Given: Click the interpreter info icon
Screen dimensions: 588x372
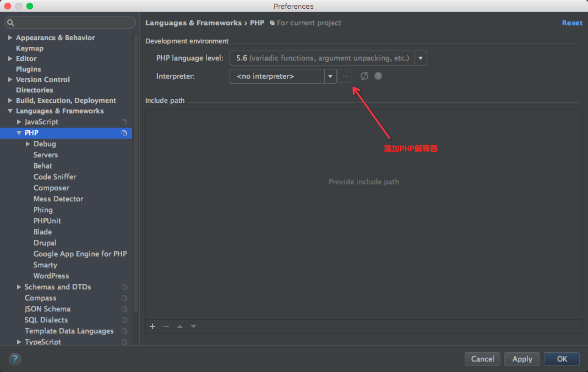Looking at the screenshot, I should (378, 76).
